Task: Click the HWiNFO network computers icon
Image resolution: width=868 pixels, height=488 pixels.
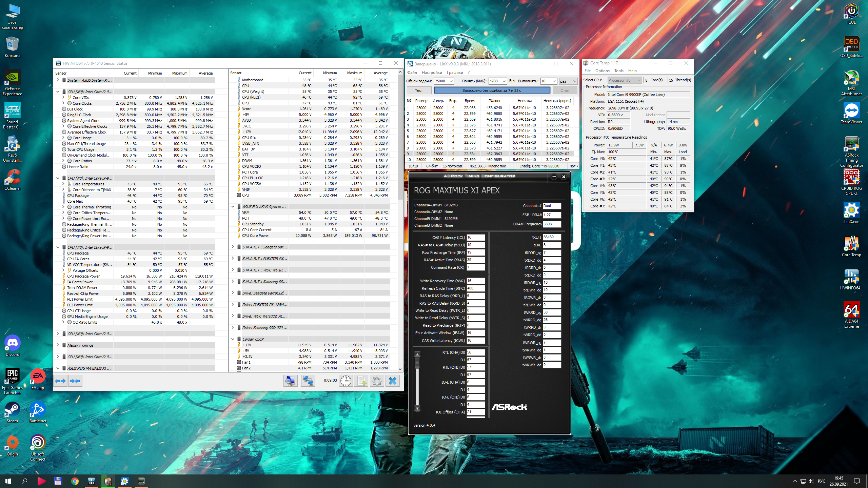Action: click(x=308, y=381)
